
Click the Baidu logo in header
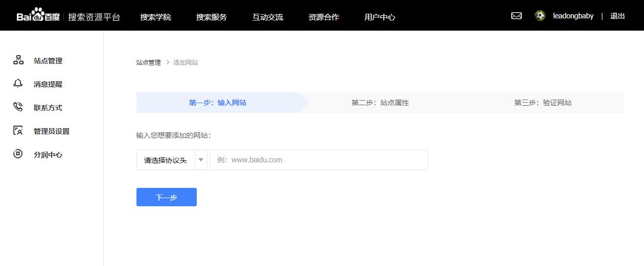click(38, 15)
